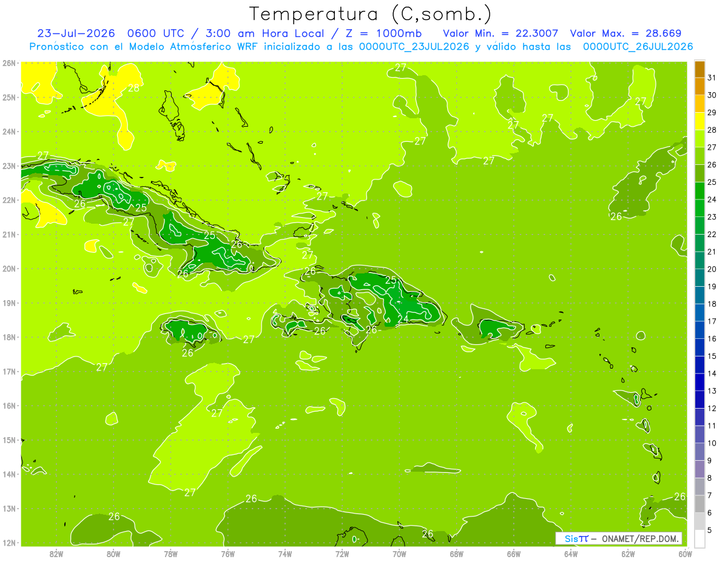The width and height of the screenshot is (728, 562).
Task: Pick the legend swatch between 27 and 28
Action: pos(699,138)
